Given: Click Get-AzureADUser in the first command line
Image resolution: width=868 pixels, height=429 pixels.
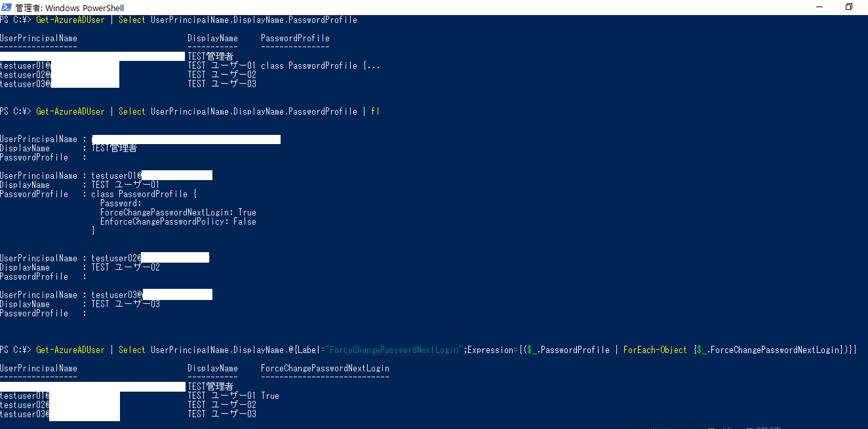Looking at the screenshot, I should (x=70, y=20).
